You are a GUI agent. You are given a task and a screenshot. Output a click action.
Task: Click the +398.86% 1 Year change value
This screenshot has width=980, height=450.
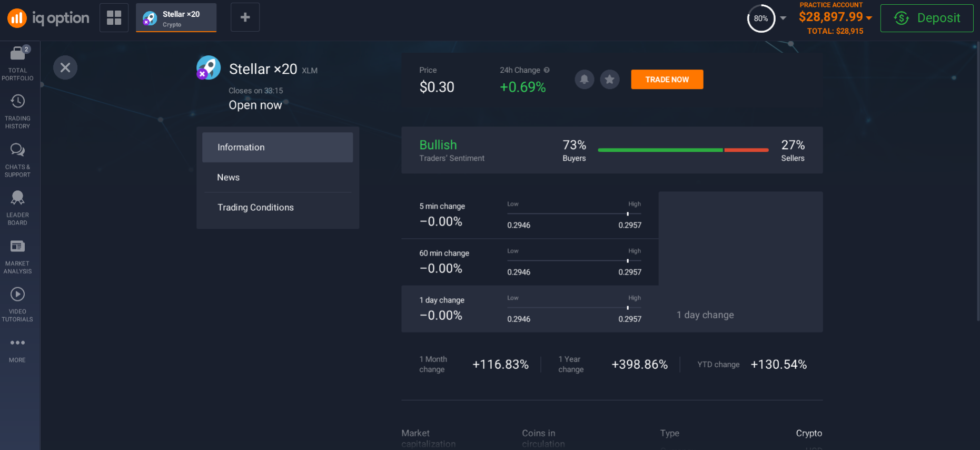click(639, 365)
